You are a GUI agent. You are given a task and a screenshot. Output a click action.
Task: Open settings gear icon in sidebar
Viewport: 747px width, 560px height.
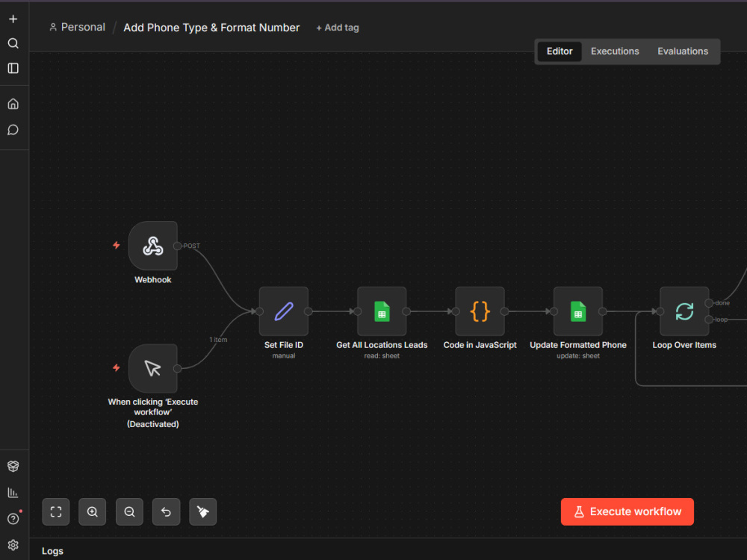pyautogui.click(x=13, y=545)
